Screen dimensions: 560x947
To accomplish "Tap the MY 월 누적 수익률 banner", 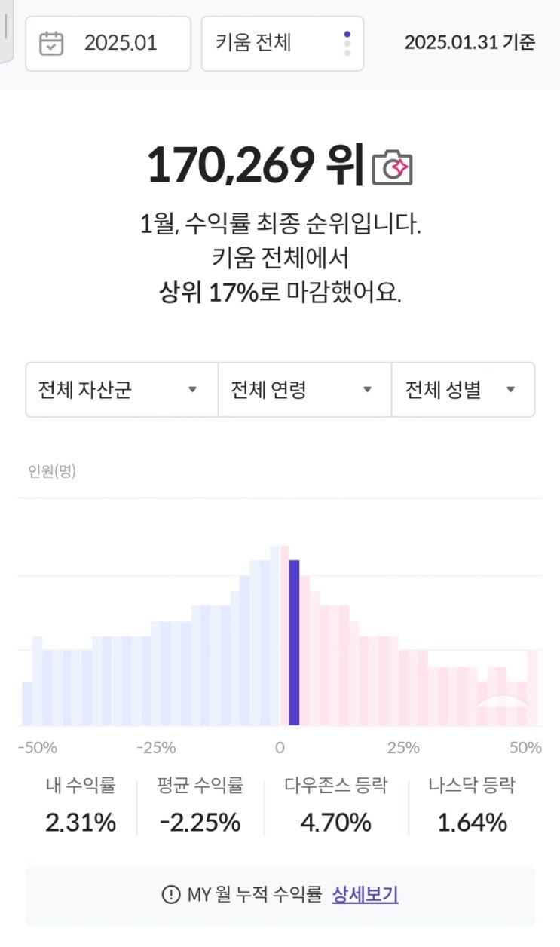I will point(280,896).
